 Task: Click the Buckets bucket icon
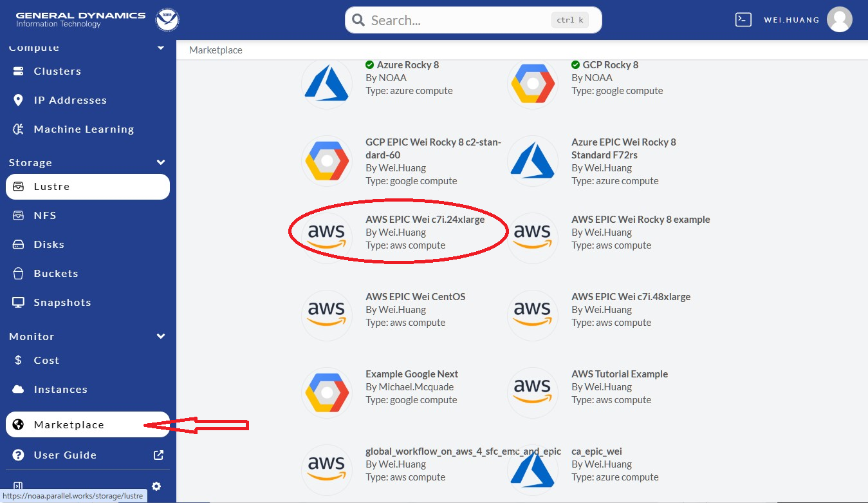pyautogui.click(x=19, y=273)
